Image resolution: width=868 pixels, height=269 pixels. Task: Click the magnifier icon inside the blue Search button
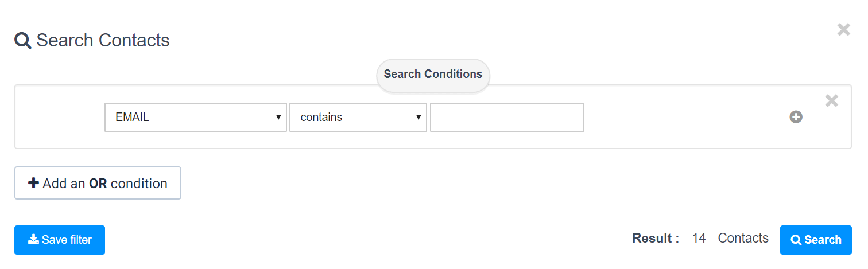click(796, 240)
